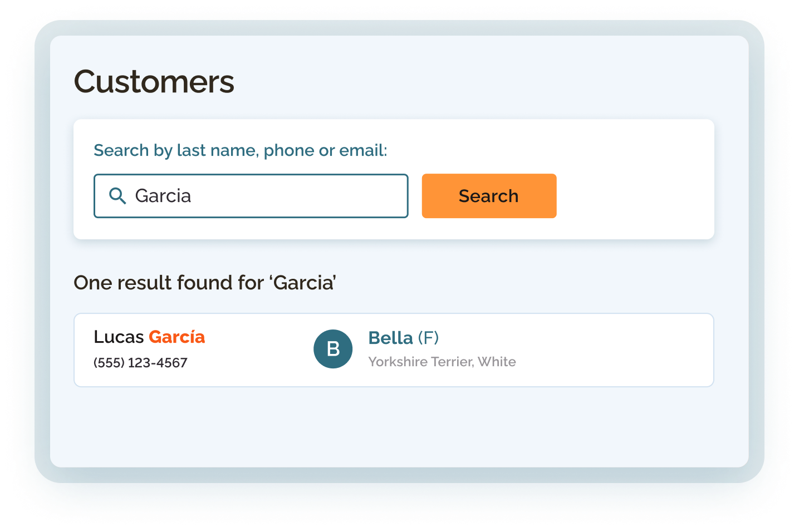The width and height of the screenshot is (799, 532).
Task: Open the Lucas García customer record
Action: click(394, 350)
